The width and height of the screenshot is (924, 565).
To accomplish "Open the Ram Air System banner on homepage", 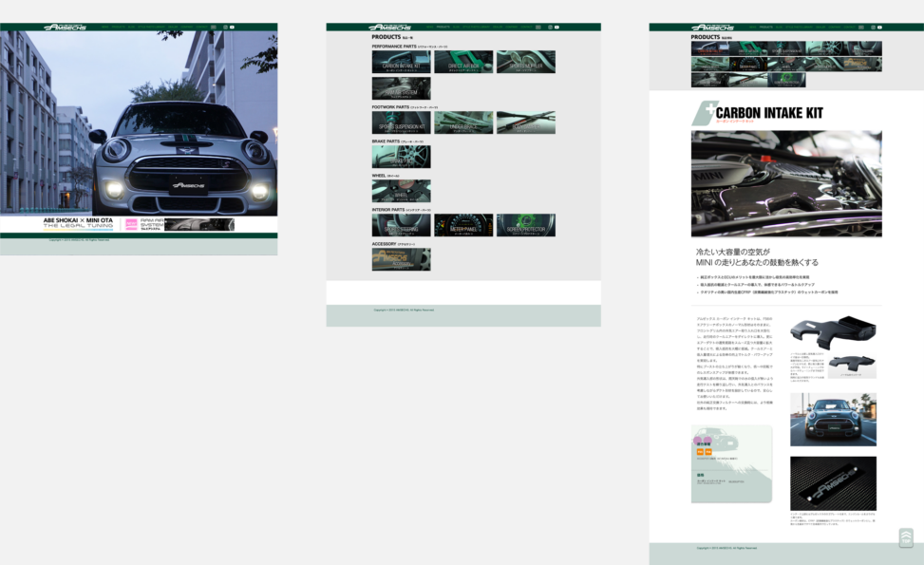I will 180,225.
